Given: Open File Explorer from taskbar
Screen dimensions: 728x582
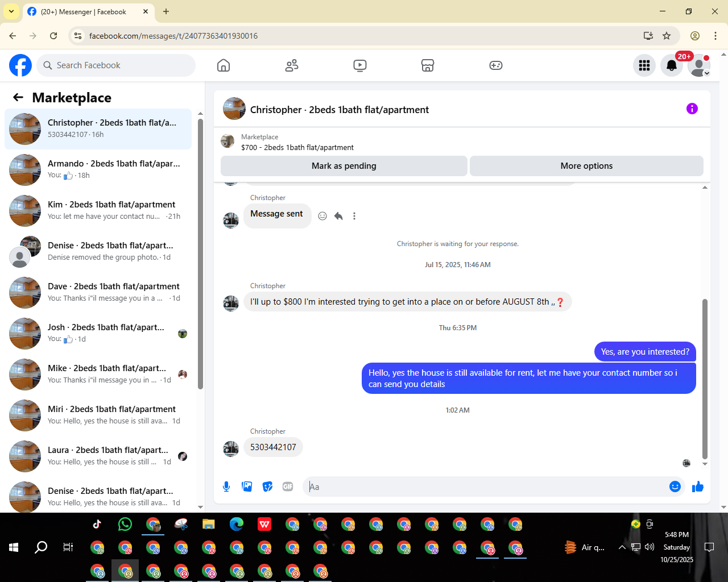Looking at the screenshot, I should click(x=209, y=524).
